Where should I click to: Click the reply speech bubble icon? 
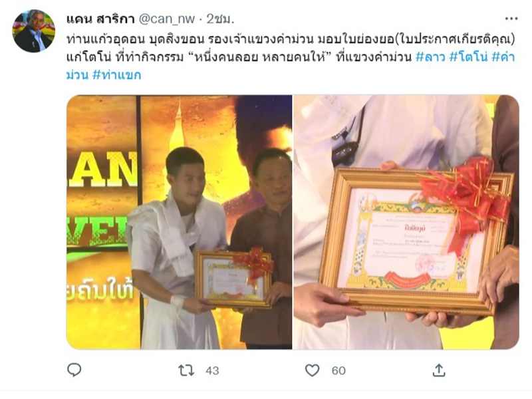pyautogui.click(x=74, y=370)
